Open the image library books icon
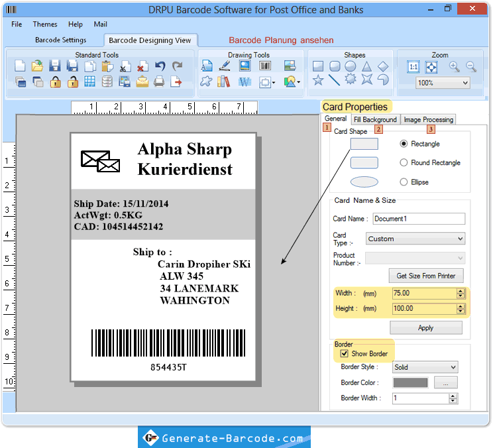 pyautogui.click(x=223, y=82)
